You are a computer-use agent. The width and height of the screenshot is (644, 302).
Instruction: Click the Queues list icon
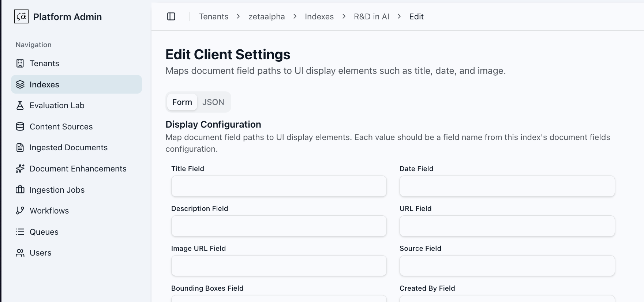pyautogui.click(x=20, y=232)
